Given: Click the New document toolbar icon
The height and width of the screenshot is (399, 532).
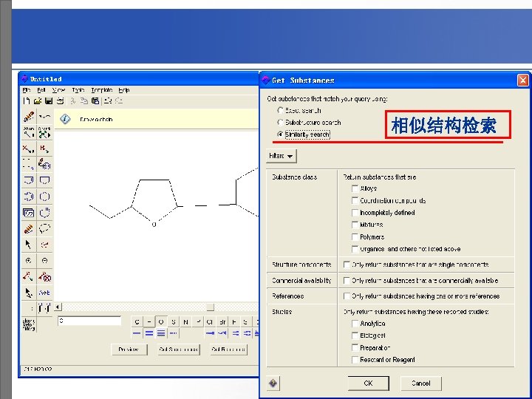Looking at the screenshot, I should 27,100.
